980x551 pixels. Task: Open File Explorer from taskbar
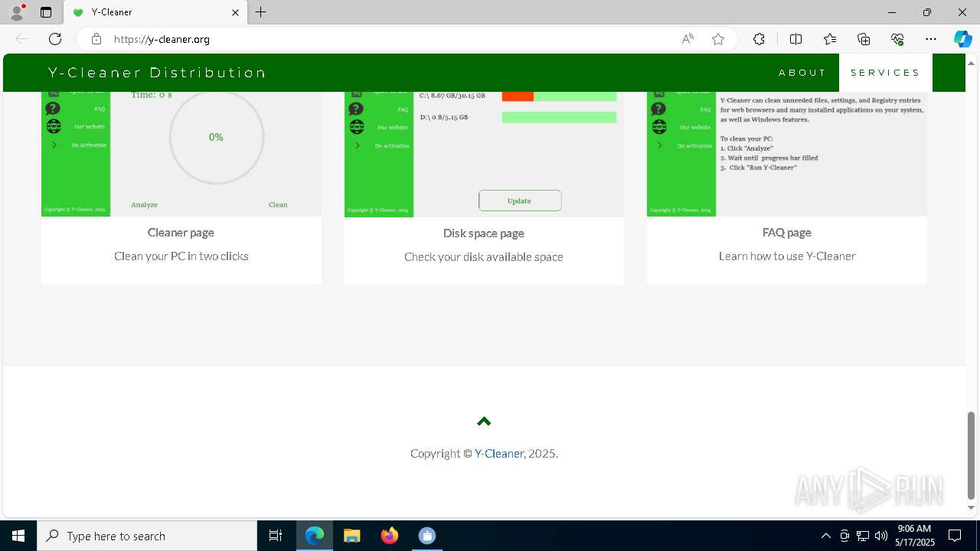[352, 536]
